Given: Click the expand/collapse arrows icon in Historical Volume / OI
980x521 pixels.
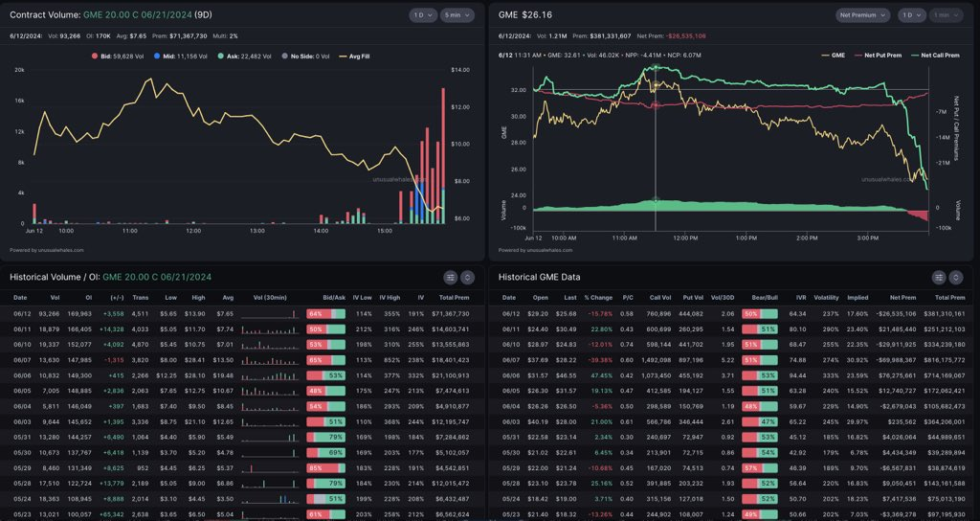Looking at the screenshot, I should [x=467, y=277].
